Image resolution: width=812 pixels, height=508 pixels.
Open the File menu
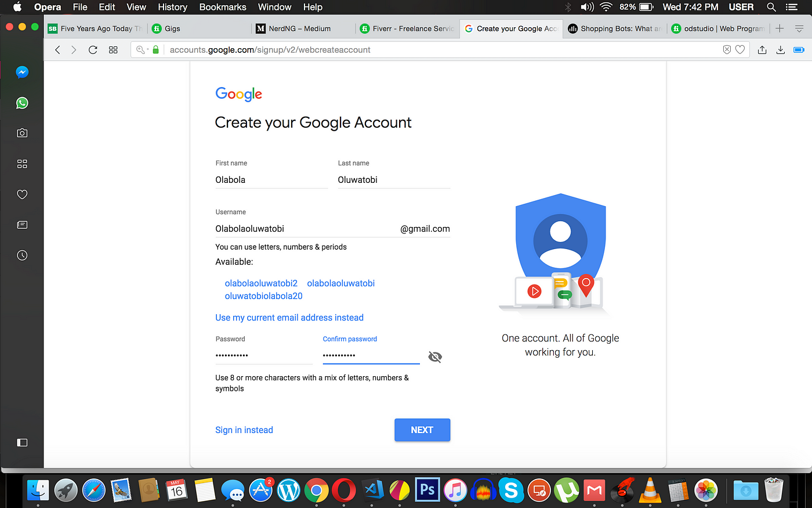coord(80,7)
